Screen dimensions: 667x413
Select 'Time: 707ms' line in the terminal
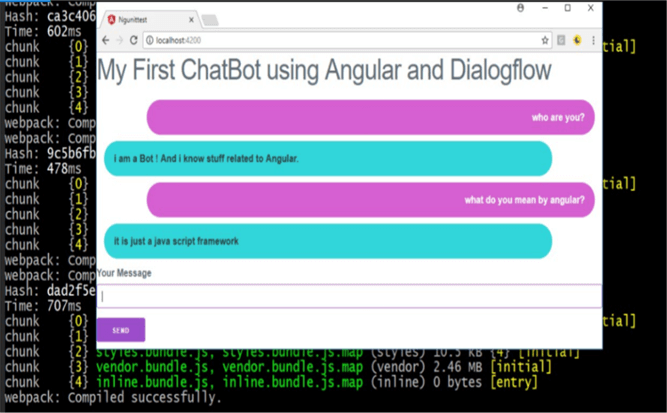[x=43, y=306]
